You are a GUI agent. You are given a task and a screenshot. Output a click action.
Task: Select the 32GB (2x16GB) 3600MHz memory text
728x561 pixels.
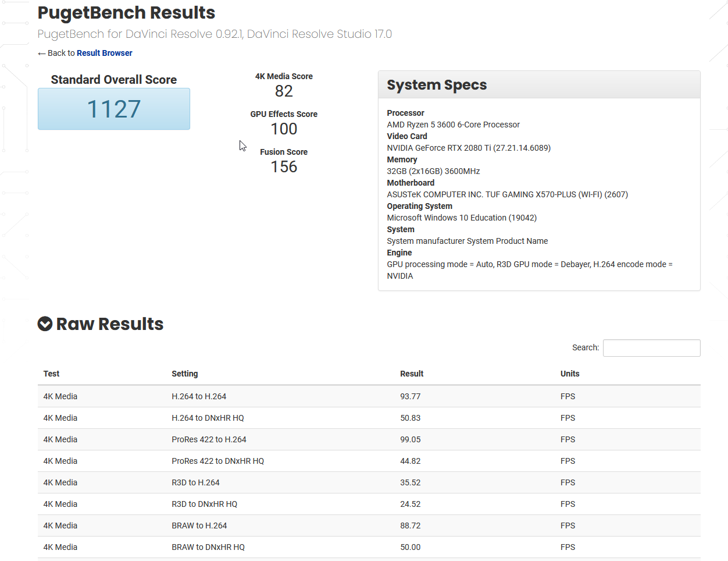(x=433, y=171)
